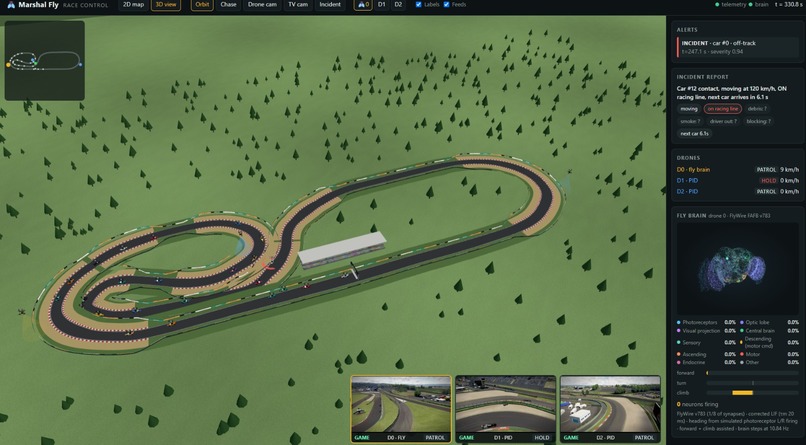
Task: Select the Chase camera mode
Action: pos(228,5)
